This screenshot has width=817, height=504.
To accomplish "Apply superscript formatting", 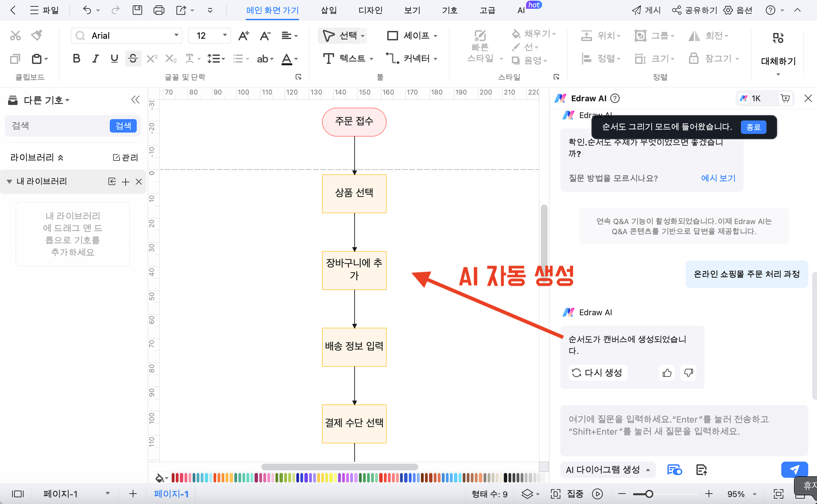I will 152,59.
